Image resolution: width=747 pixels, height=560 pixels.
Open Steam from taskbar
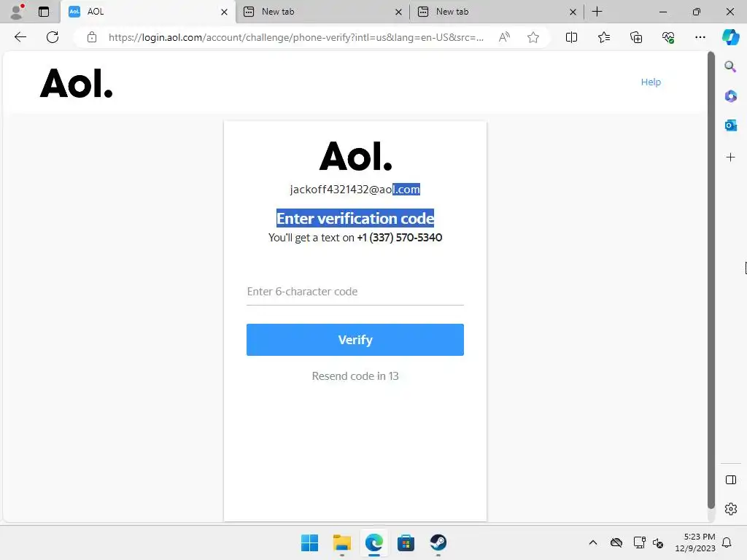coord(438,542)
